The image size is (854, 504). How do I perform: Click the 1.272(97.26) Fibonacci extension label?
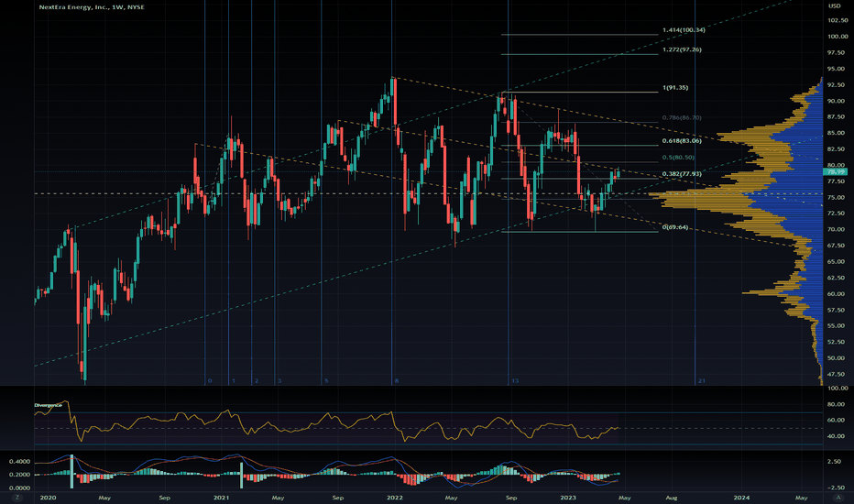coord(682,49)
